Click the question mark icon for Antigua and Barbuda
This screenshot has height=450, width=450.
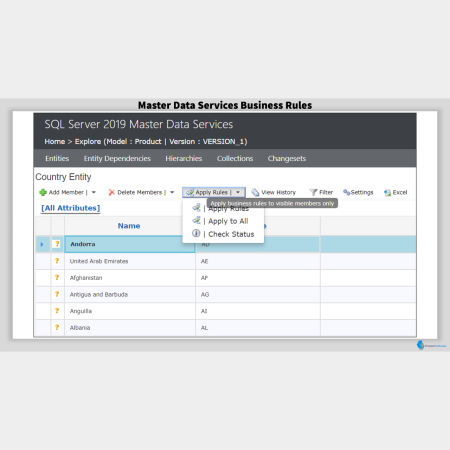coord(57,294)
